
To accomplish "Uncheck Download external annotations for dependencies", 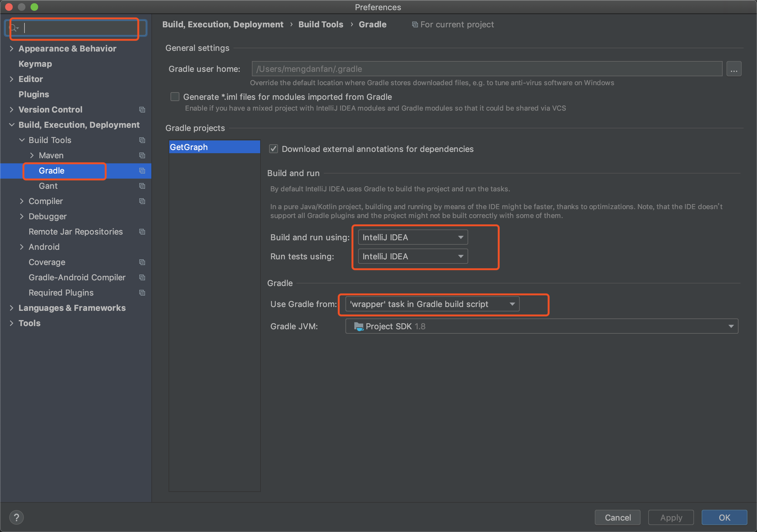I will (x=273, y=149).
